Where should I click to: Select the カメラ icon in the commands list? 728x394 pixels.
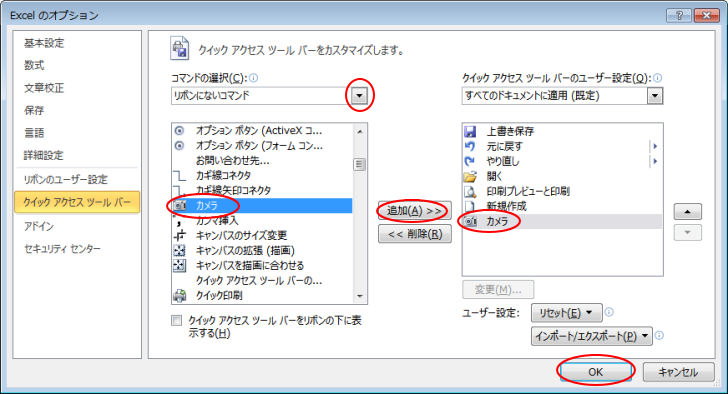(x=180, y=206)
